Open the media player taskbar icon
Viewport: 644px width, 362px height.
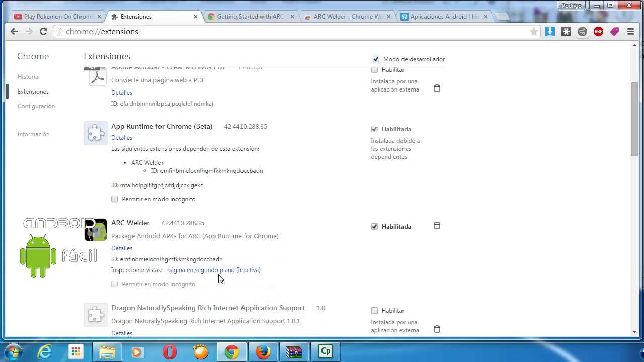138,352
